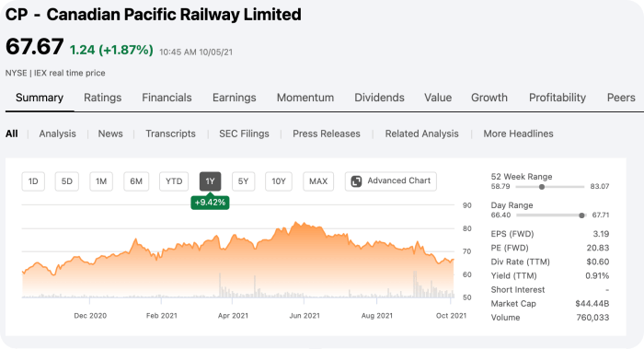This screenshot has width=644, height=349.
Task: Switch chart to 6M range
Action: (136, 181)
